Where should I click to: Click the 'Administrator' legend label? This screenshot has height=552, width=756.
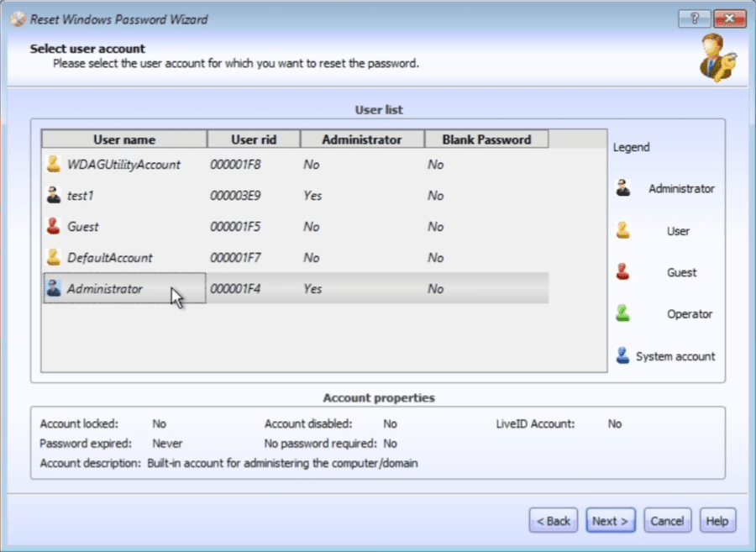coord(681,188)
